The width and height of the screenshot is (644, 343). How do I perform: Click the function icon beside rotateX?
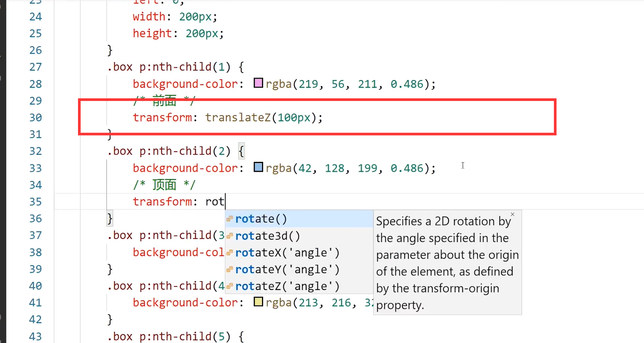tap(229, 253)
